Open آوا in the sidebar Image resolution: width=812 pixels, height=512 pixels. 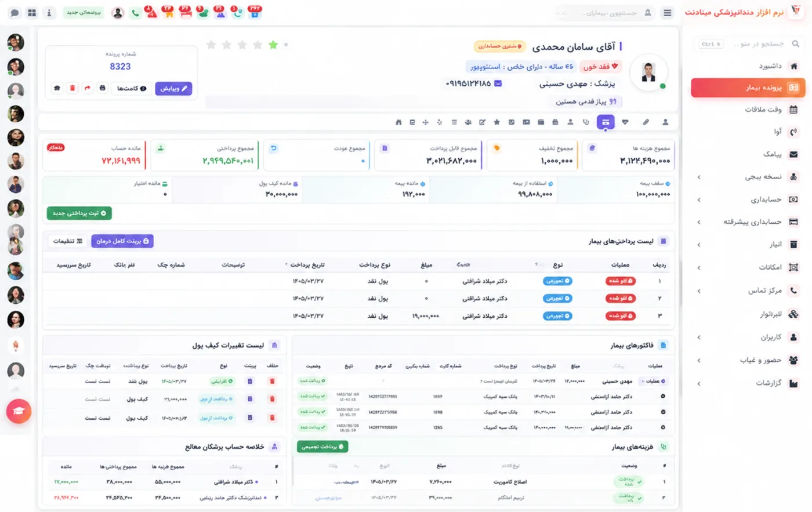pyautogui.click(x=748, y=132)
